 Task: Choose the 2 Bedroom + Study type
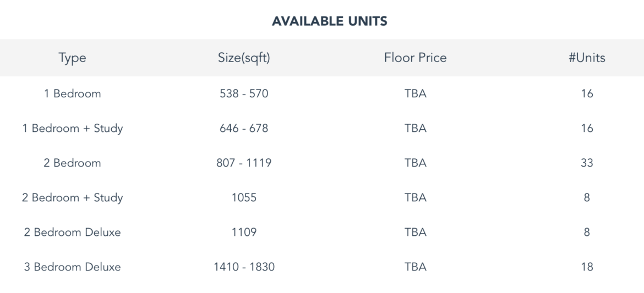tap(72, 197)
